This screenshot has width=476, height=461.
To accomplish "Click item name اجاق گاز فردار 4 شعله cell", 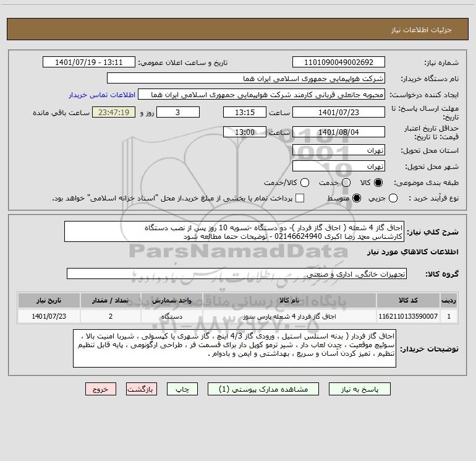I will coord(289,316).
